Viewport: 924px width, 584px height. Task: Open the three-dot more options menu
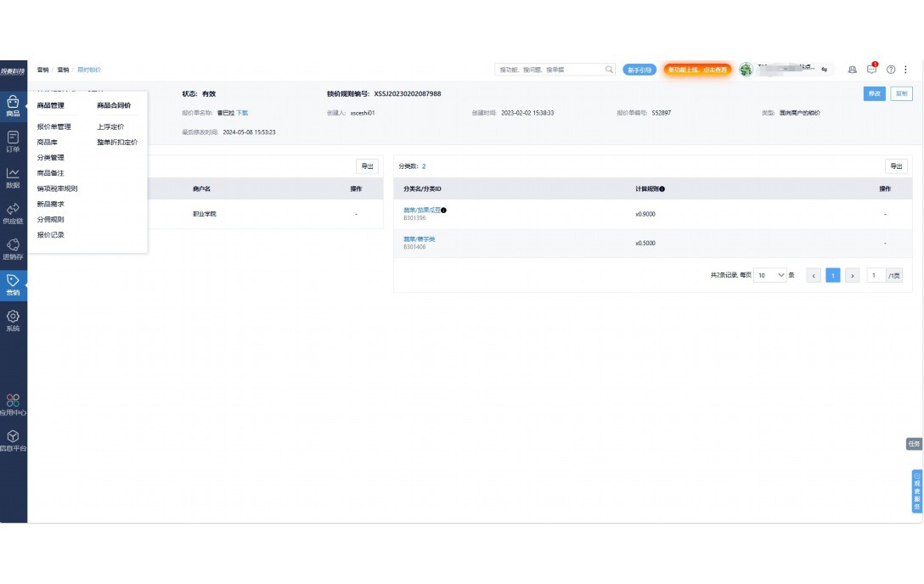905,70
